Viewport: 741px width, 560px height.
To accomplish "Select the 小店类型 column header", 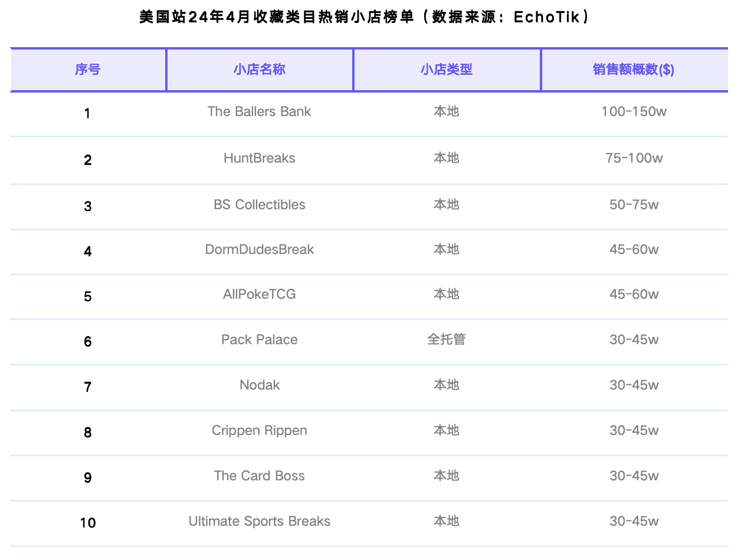I will pyautogui.click(x=447, y=70).
